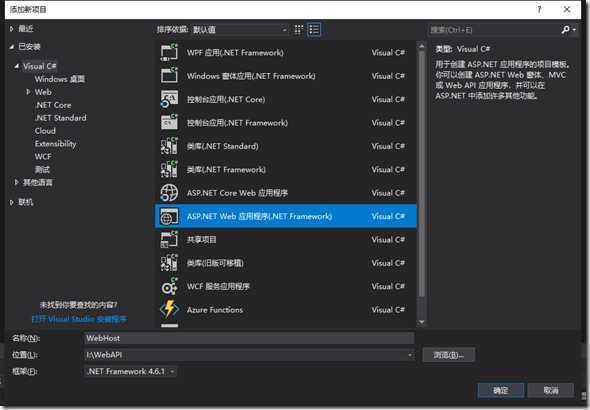Image resolution: width=590 pixels, height=410 pixels.
Task: Click the 名称 field containing WebHost
Action: pyautogui.click(x=249, y=338)
